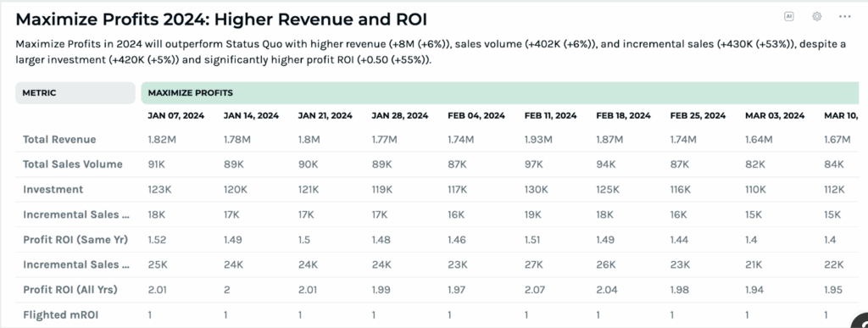Screen dimensions: 868x328
Task: Click Profit ROI (Same Yr) cell 1.48
Action: pyautogui.click(x=381, y=240)
